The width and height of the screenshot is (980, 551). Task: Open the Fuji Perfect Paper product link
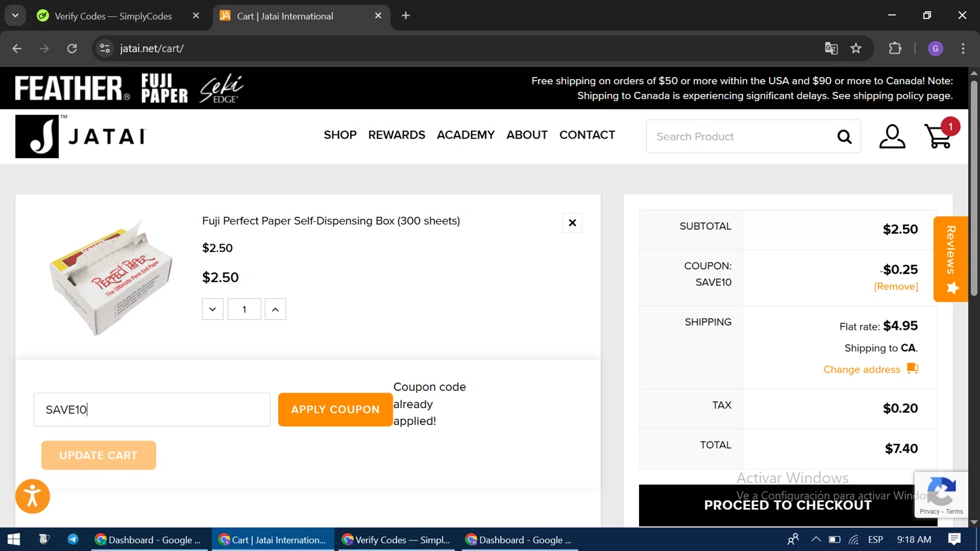click(x=331, y=221)
